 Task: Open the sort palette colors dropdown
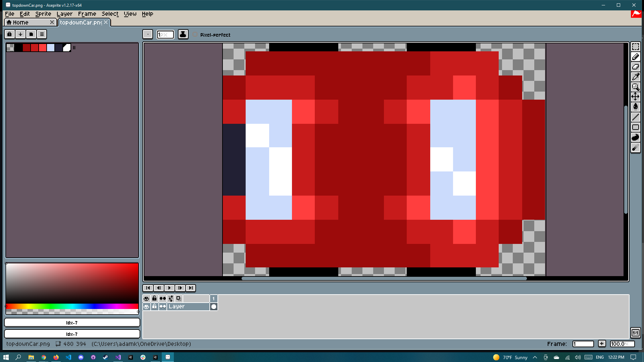pos(20,34)
